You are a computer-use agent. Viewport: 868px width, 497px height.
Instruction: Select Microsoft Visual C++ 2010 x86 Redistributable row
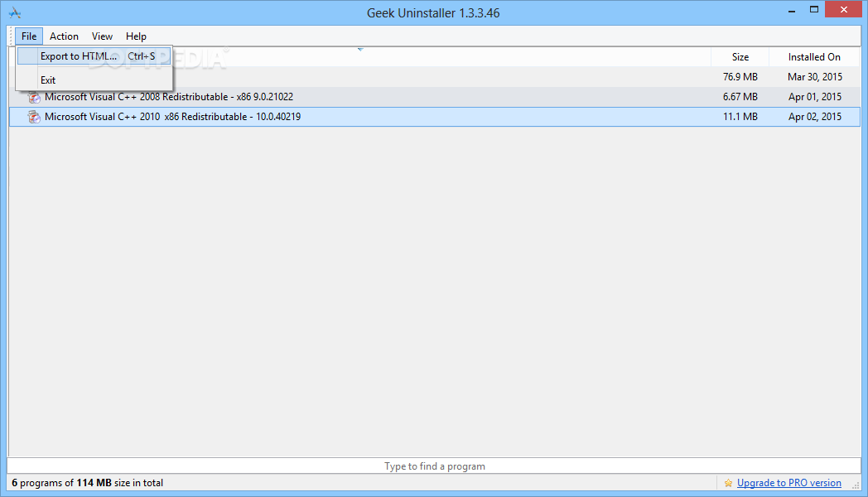point(435,117)
